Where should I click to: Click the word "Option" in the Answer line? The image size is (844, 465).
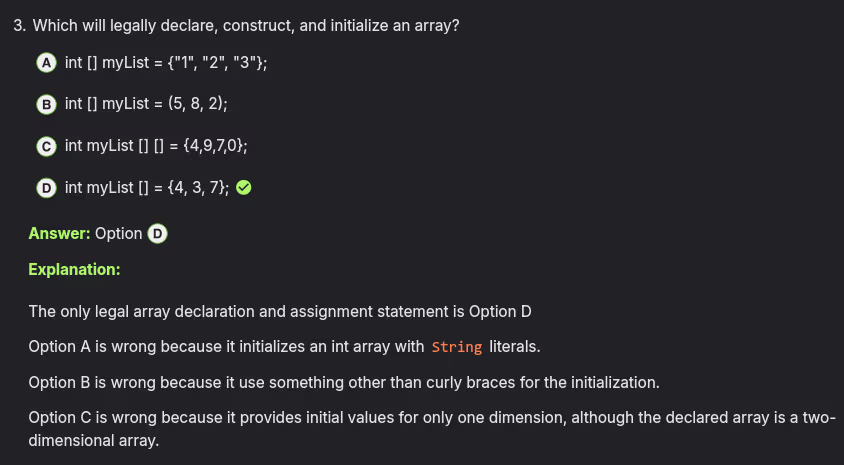[x=118, y=233]
